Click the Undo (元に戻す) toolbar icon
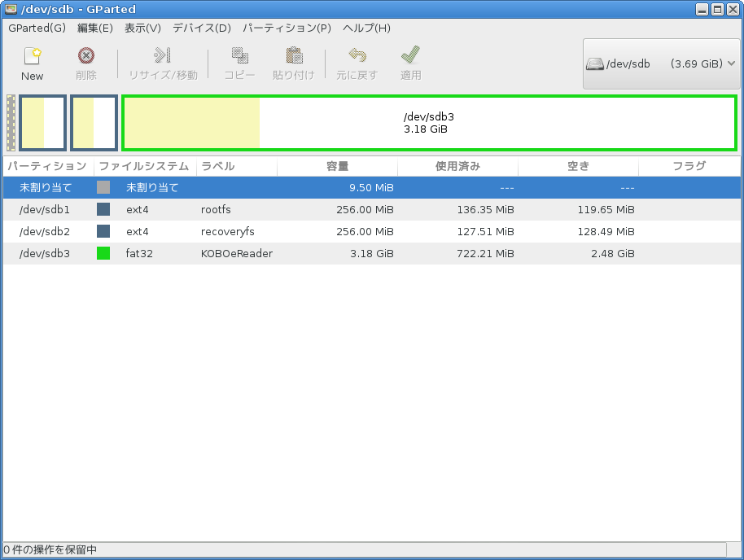The height and width of the screenshot is (560, 744). pyautogui.click(x=357, y=57)
